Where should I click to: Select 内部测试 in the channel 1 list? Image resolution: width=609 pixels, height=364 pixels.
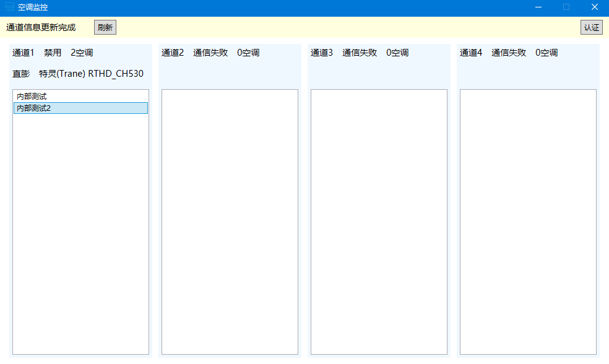32,97
